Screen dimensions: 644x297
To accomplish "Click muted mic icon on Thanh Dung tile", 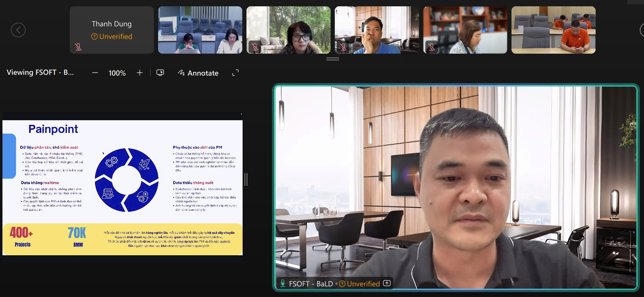I will click(78, 47).
